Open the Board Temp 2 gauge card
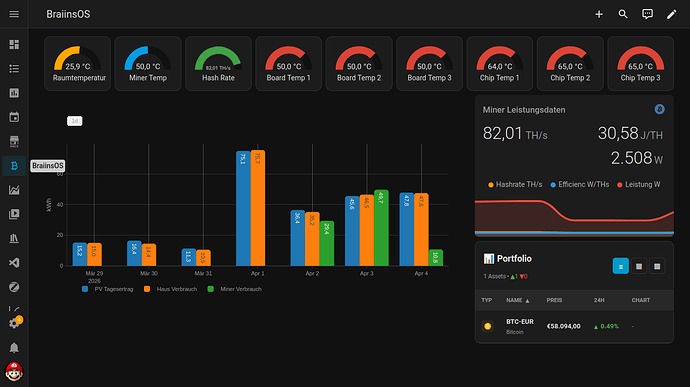Screen dimensions: 690x387 coord(359,64)
